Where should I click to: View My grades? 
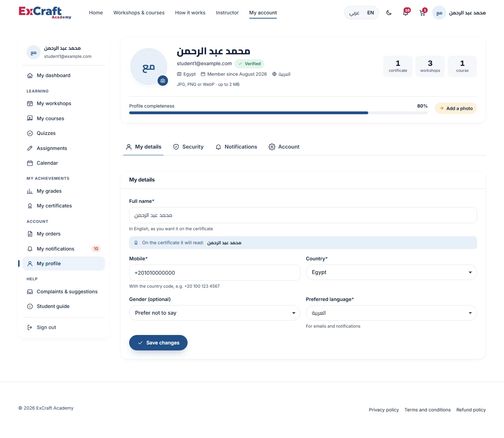click(x=64, y=191)
